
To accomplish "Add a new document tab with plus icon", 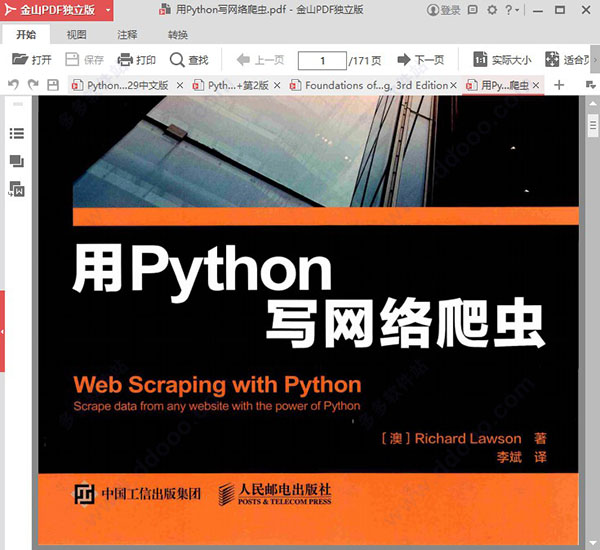I will pyautogui.click(x=559, y=85).
